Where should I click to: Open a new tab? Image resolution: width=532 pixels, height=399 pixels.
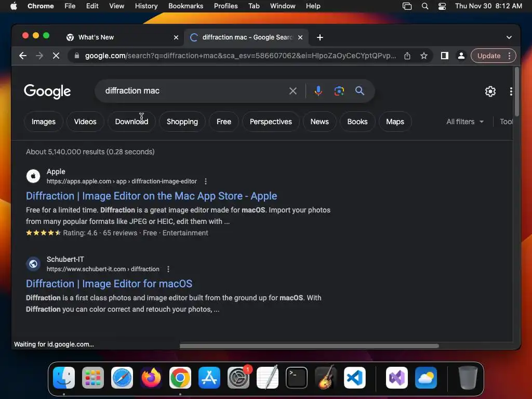320,37
